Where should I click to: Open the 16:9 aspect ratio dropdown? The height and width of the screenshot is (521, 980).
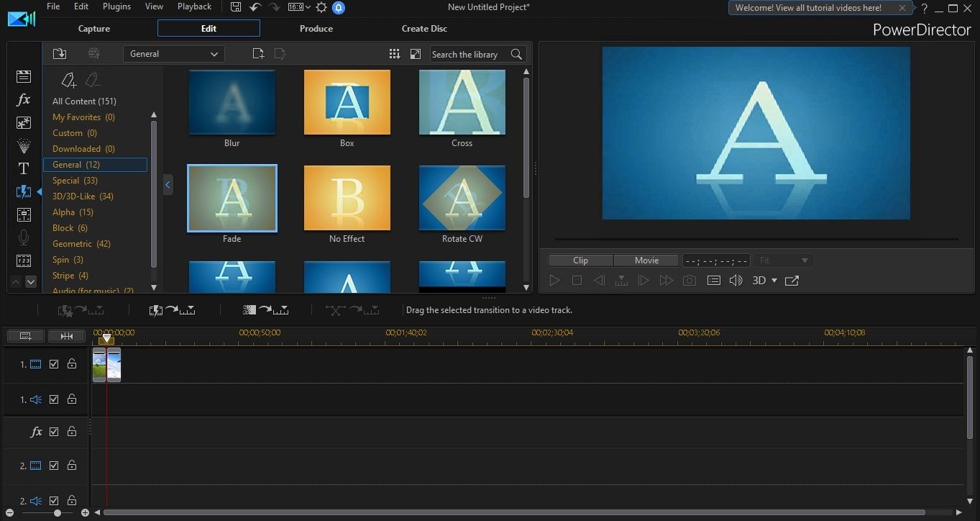(x=298, y=7)
